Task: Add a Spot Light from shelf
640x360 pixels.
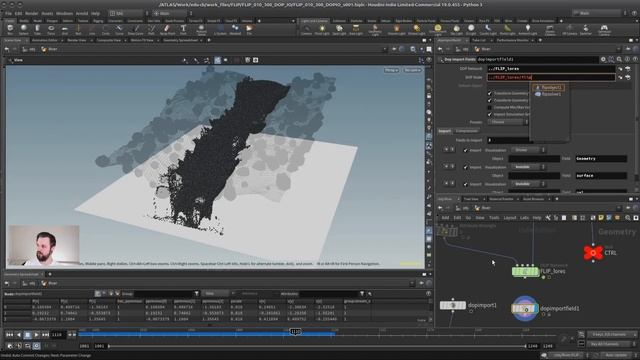Action: pos(339,30)
